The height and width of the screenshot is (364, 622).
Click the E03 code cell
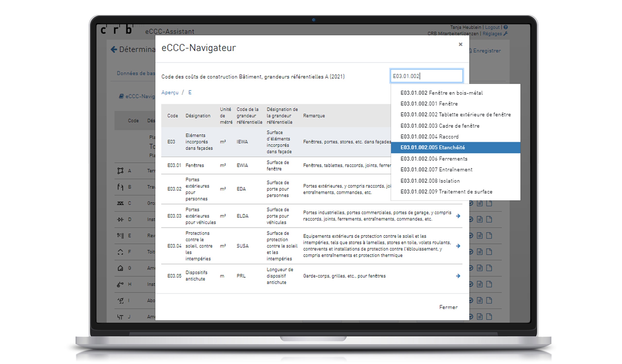point(171,142)
